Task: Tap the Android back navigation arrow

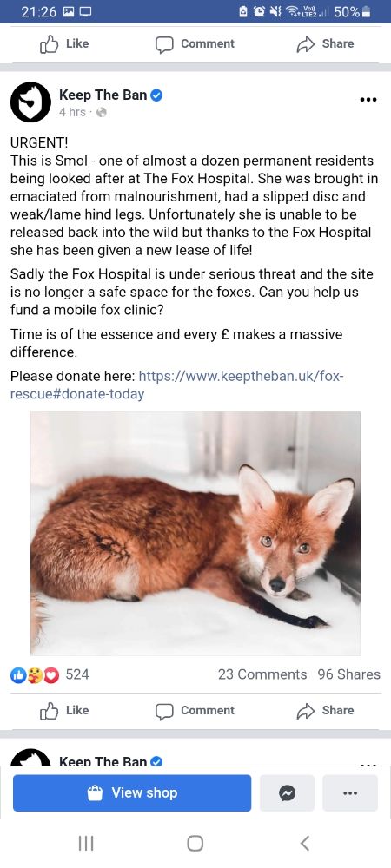Action: click(305, 843)
